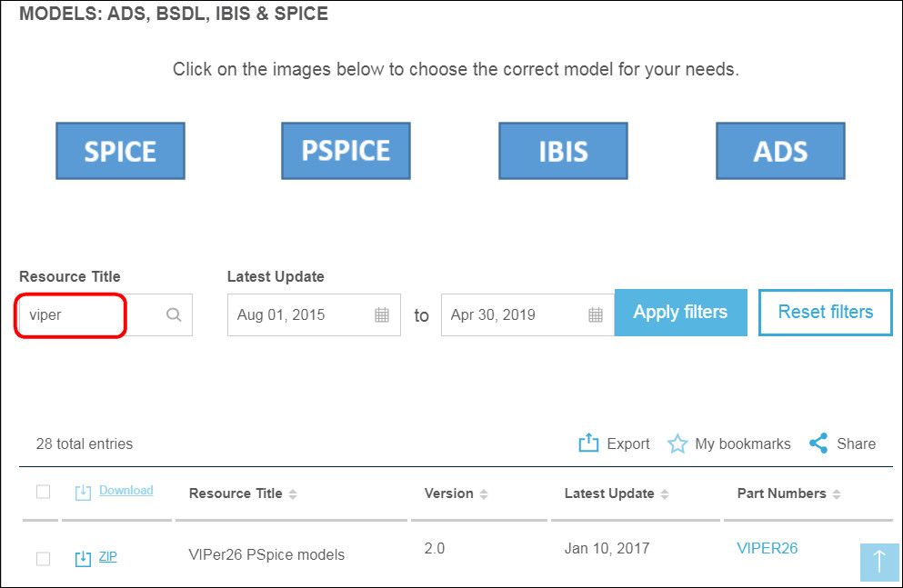Sort by Latest Update column arrows
The image size is (903, 588).
coord(665,493)
